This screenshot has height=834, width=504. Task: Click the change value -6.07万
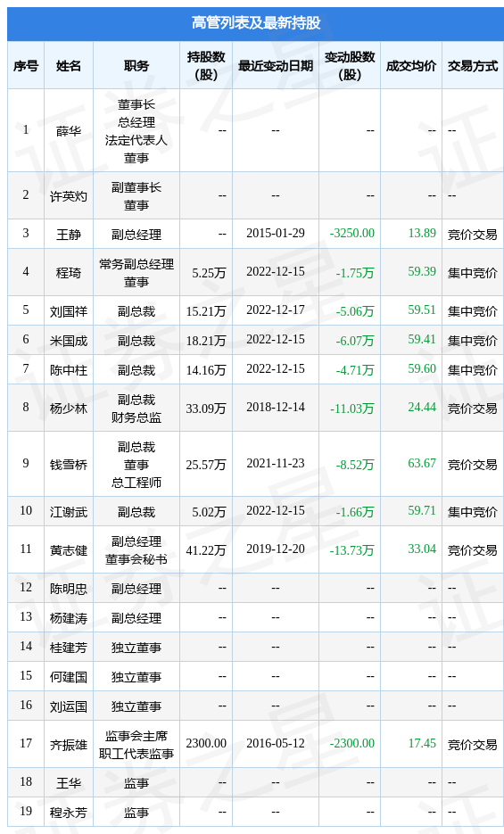pos(355,341)
